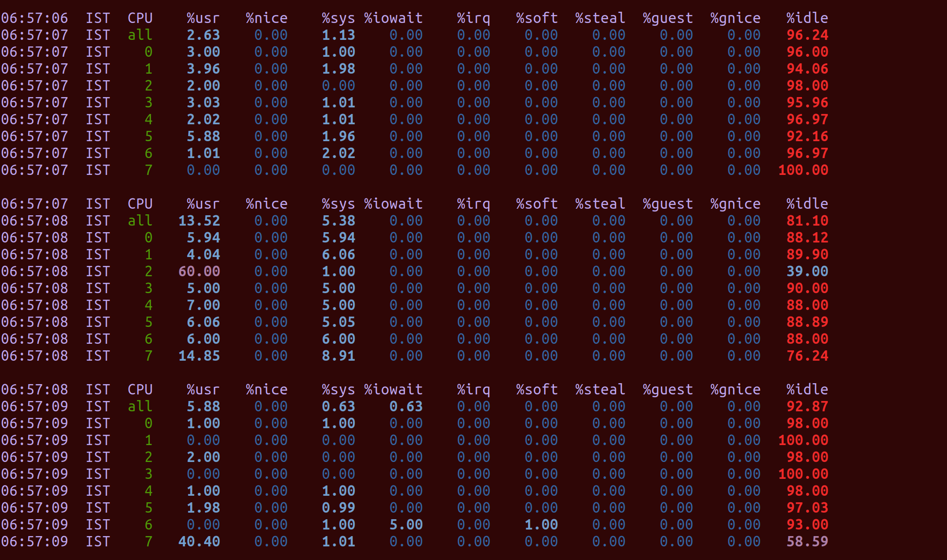Viewport: 947px width, 560px height.
Task: Click the 06:57:06 timestamp
Action: pos(35,18)
